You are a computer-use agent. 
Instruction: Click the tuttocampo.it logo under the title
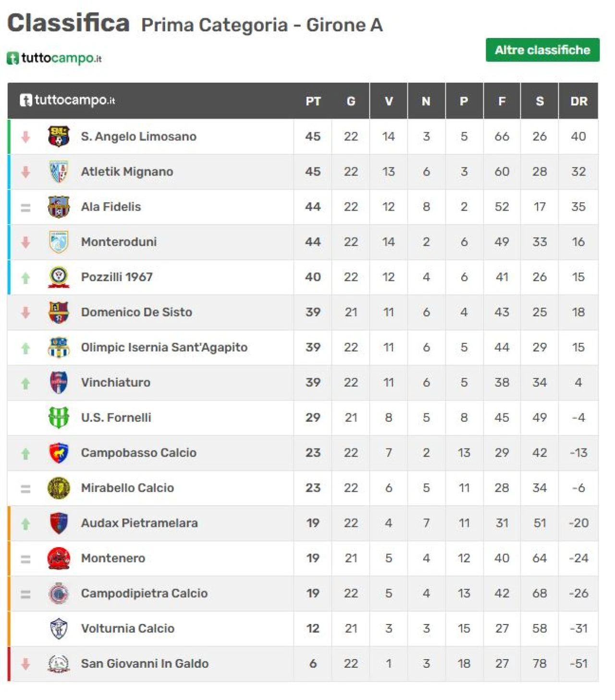coord(54,58)
